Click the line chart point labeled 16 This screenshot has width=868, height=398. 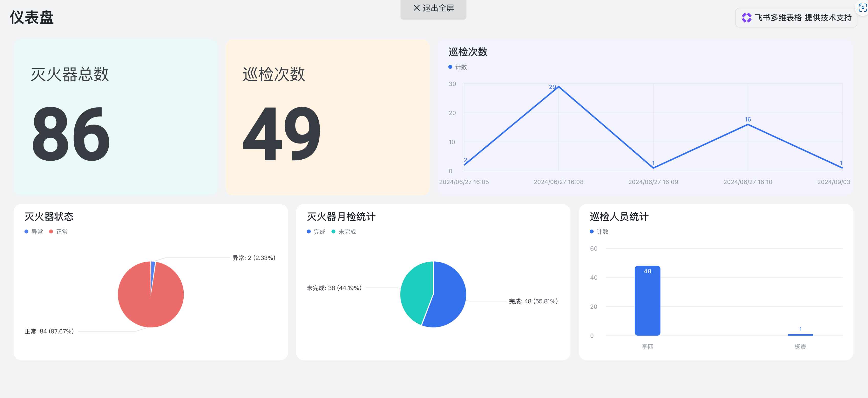pos(748,125)
